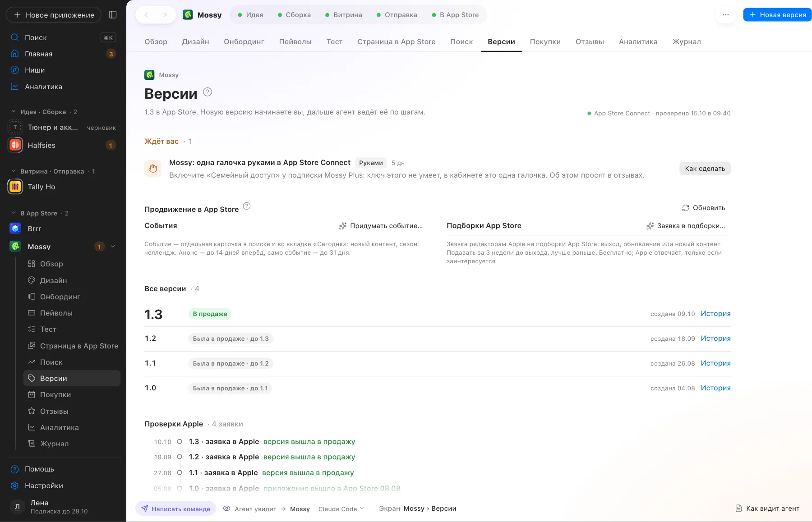Select the Сборка stage pill
This screenshot has height=522, width=812.
point(294,15)
